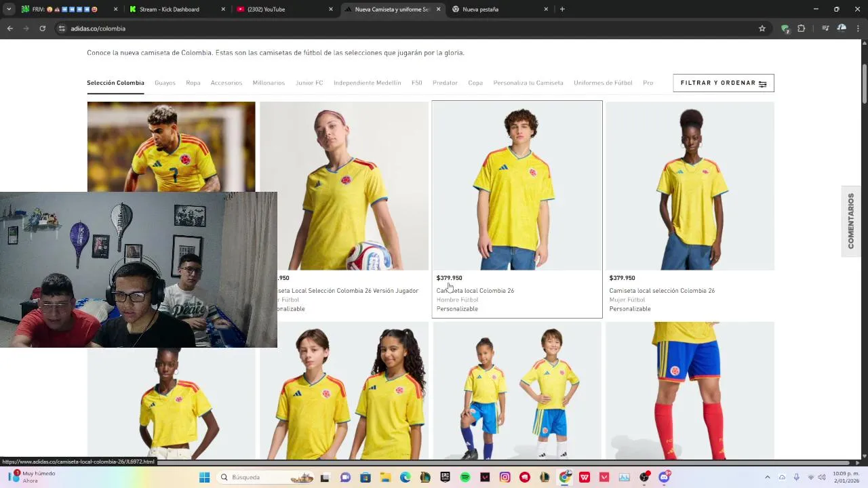Open File Explorer from the taskbar

point(385,477)
